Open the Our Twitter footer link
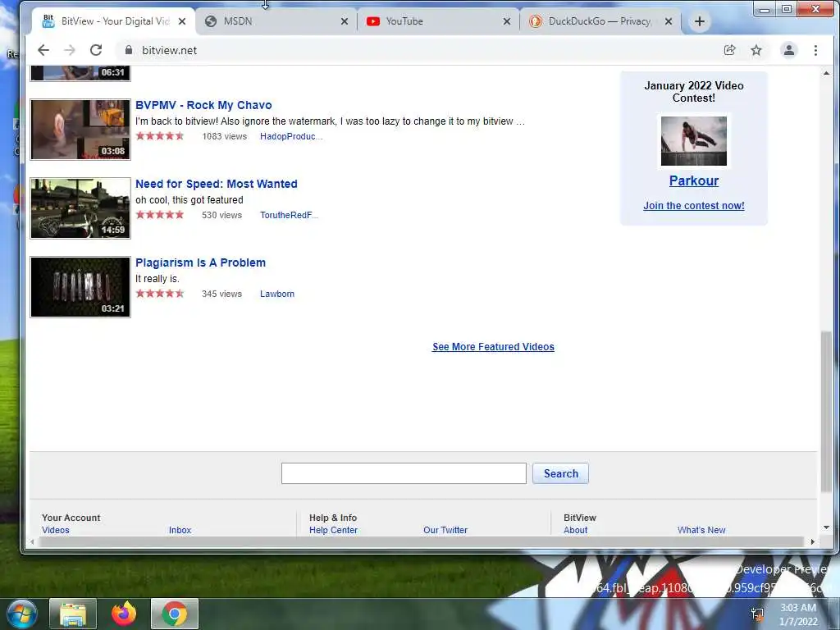The image size is (840, 630). click(x=445, y=531)
